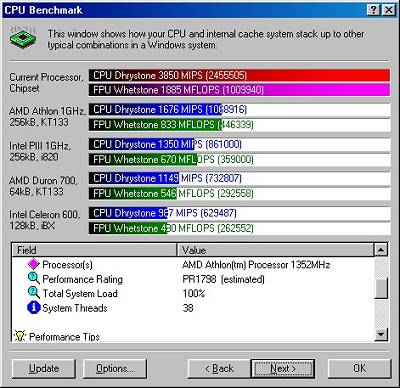This screenshot has width=400, height=388.
Task: Select the Performance Tips row
Action: pos(64,337)
